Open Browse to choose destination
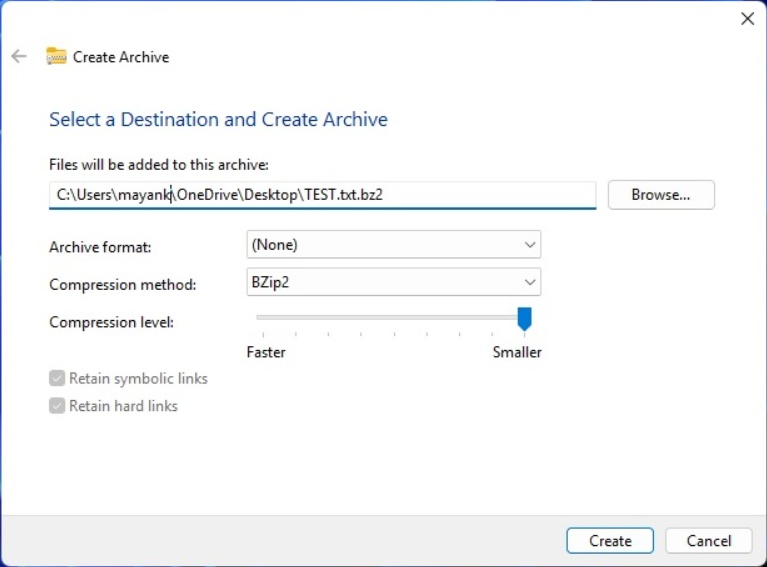Image resolution: width=767 pixels, height=567 pixels. (661, 195)
